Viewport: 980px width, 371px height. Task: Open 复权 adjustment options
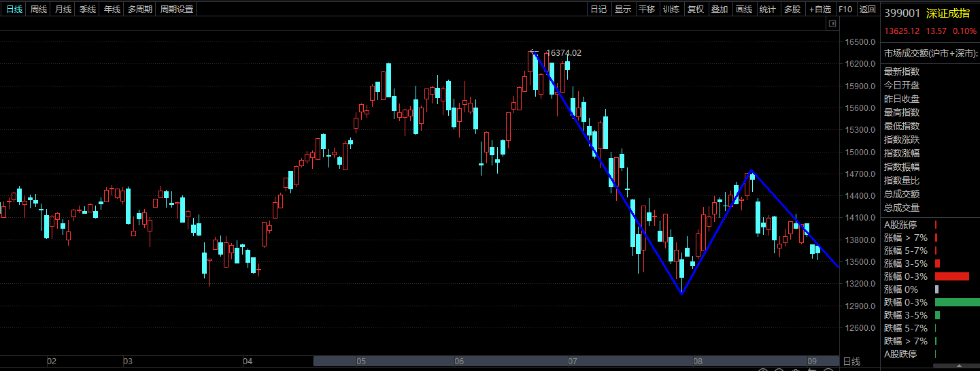[696, 10]
